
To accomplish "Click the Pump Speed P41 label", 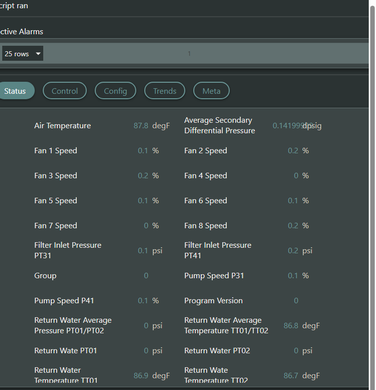I will 64,301.
